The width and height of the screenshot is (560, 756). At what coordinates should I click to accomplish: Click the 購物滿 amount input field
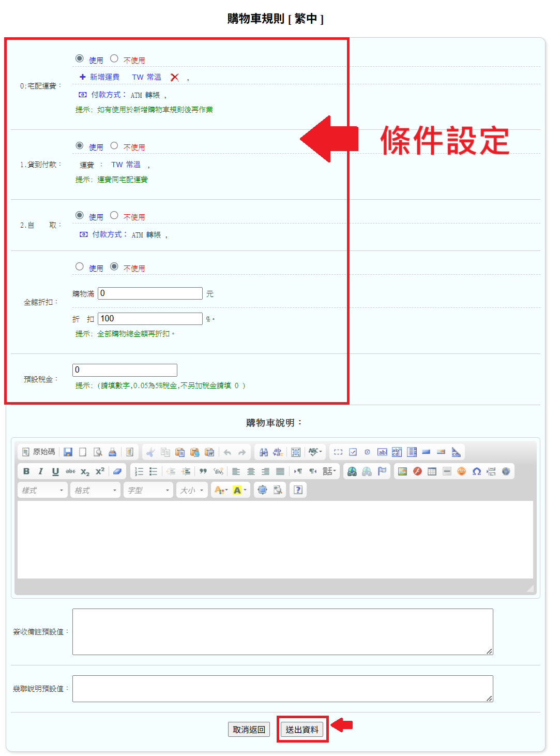click(x=150, y=293)
